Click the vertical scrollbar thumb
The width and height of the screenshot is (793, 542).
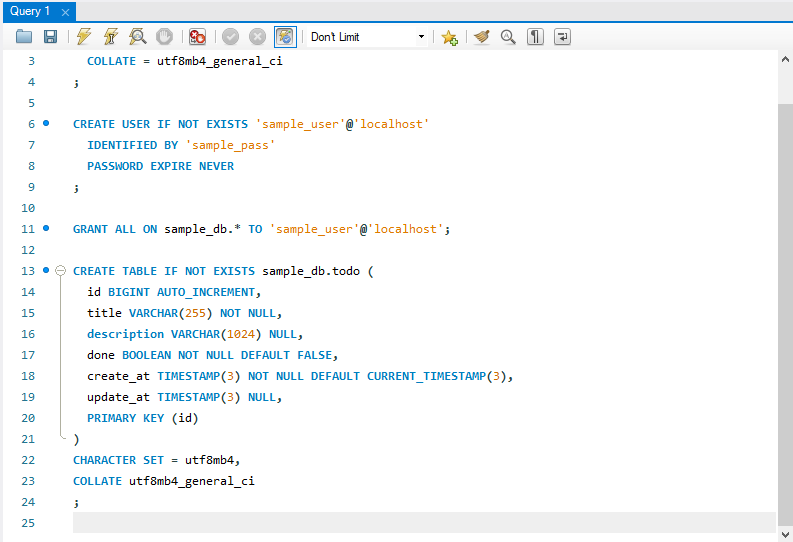tap(785, 314)
